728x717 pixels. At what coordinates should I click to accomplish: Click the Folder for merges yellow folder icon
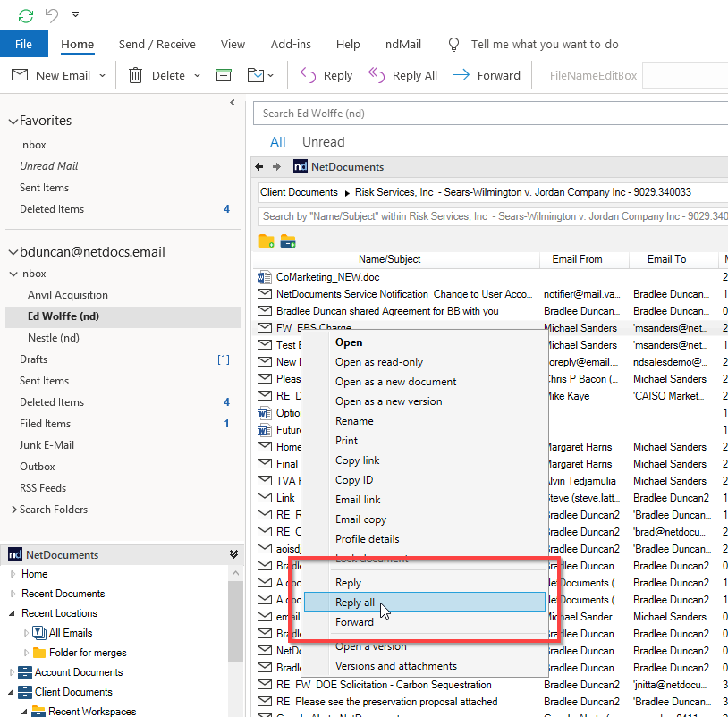(x=38, y=653)
